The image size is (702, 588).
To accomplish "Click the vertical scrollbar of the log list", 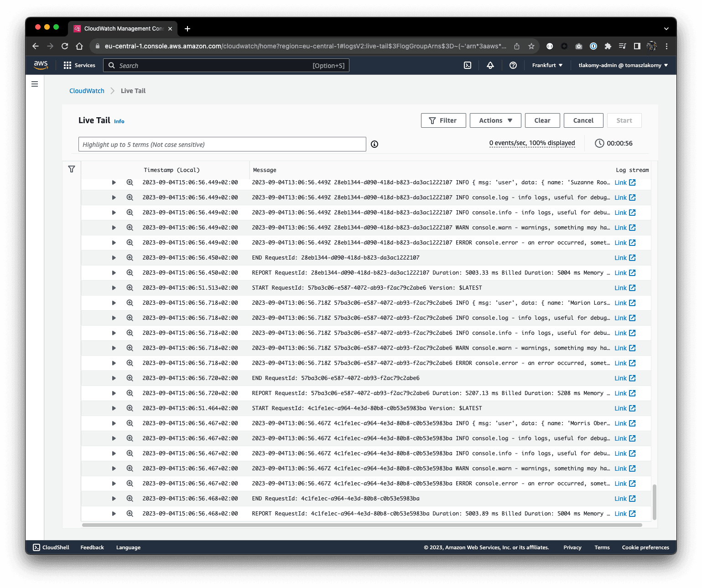I will (x=655, y=502).
